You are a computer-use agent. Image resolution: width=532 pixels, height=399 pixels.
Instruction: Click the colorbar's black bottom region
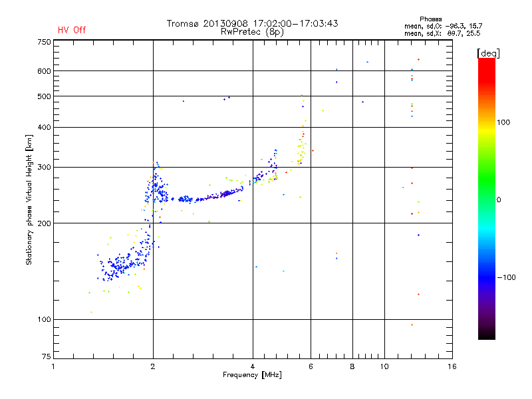pyautogui.click(x=487, y=334)
